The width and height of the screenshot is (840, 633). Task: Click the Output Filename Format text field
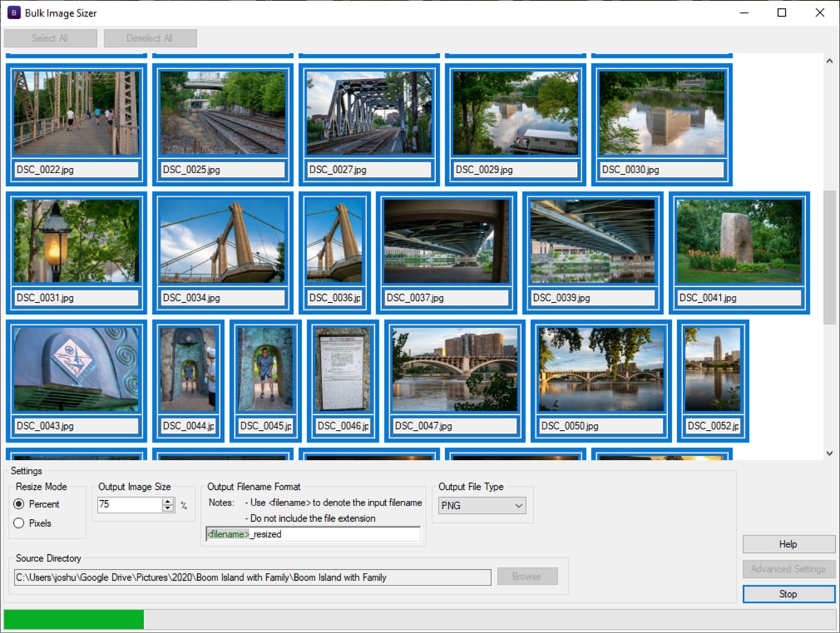(336, 534)
